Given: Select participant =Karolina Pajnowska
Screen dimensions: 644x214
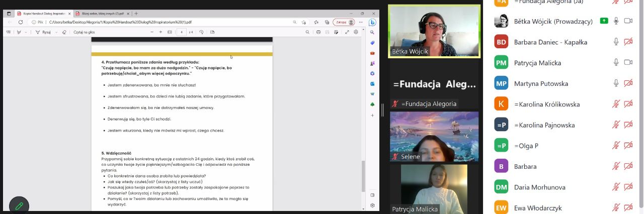Looking at the screenshot, I should coord(563,125).
